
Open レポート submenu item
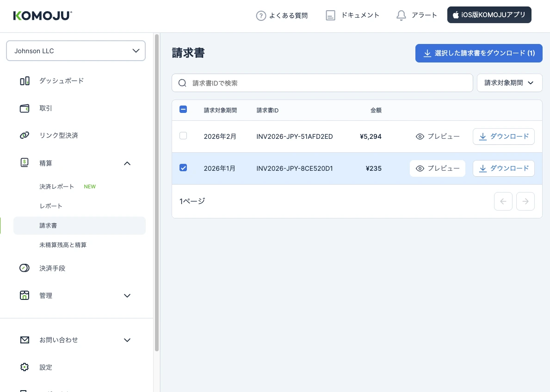[x=51, y=206]
